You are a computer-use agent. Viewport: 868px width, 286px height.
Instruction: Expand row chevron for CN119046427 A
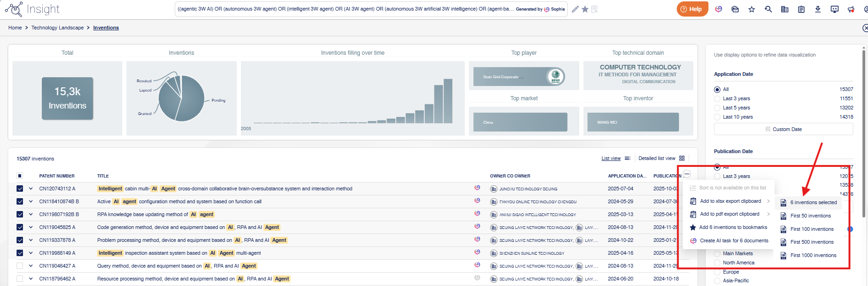pyautogui.click(x=31, y=266)
